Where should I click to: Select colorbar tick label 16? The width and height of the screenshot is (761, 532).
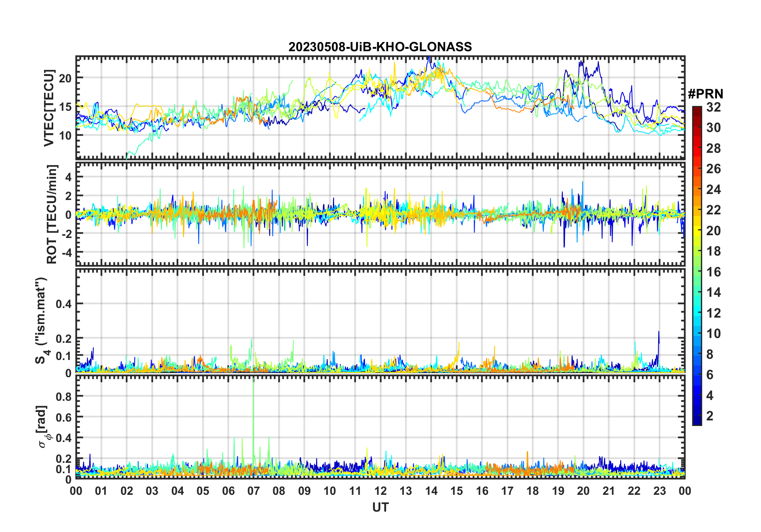[713, 272]
